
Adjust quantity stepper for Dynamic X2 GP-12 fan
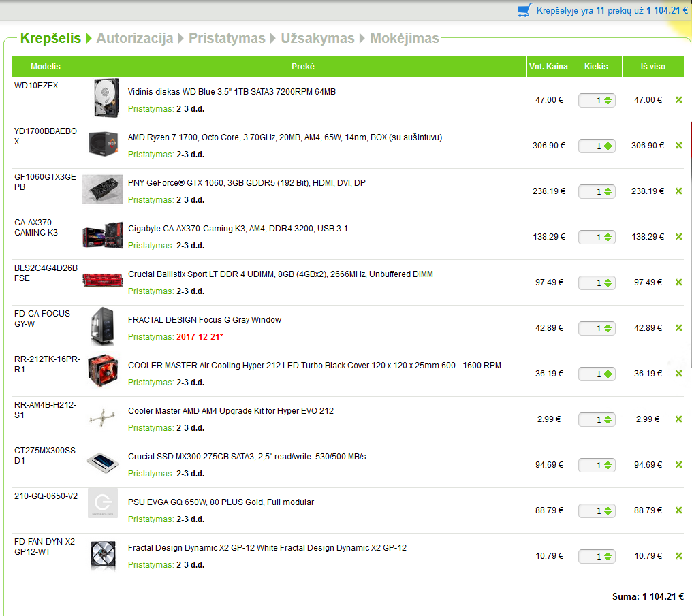[x=608, y=557]
